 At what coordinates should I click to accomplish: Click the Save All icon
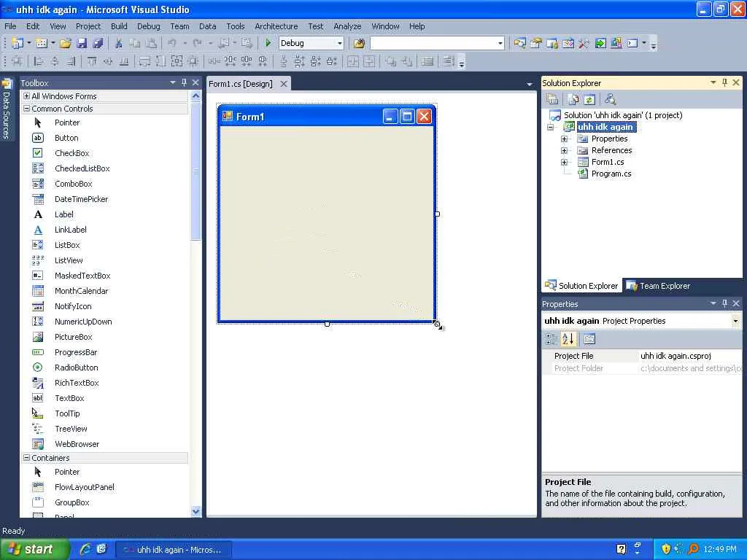pyautogui.click(x=98, y=43)
